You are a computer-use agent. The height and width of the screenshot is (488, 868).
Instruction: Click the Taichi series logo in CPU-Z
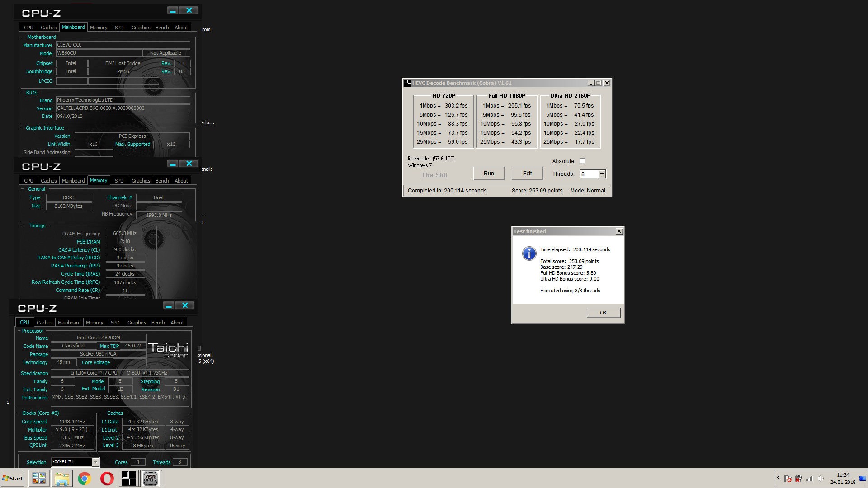pyautogui.click(x=168, y=350)
